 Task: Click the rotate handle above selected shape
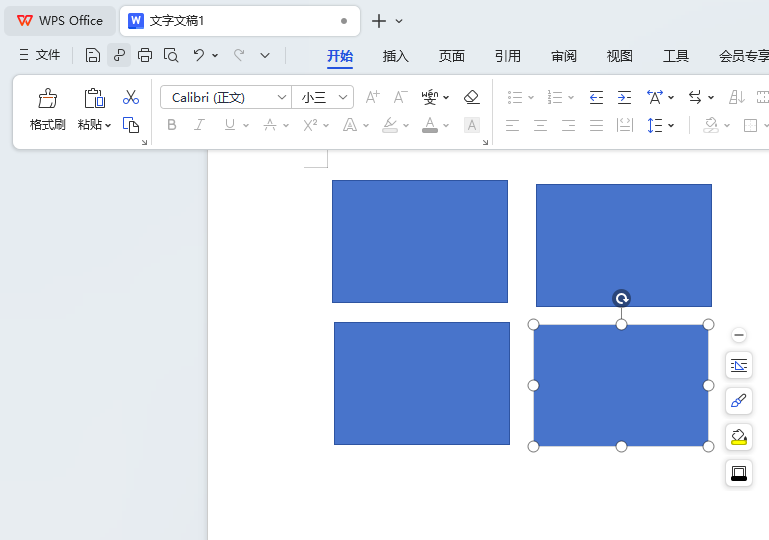point(621,299)
